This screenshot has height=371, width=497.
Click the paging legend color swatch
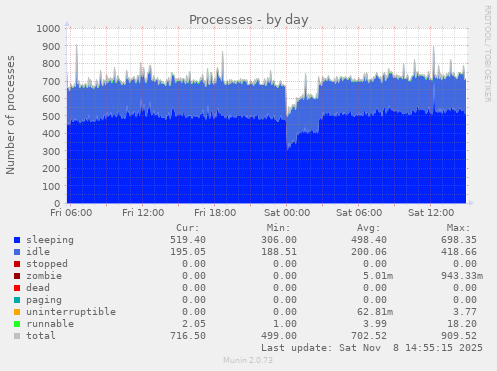[17, 300]
